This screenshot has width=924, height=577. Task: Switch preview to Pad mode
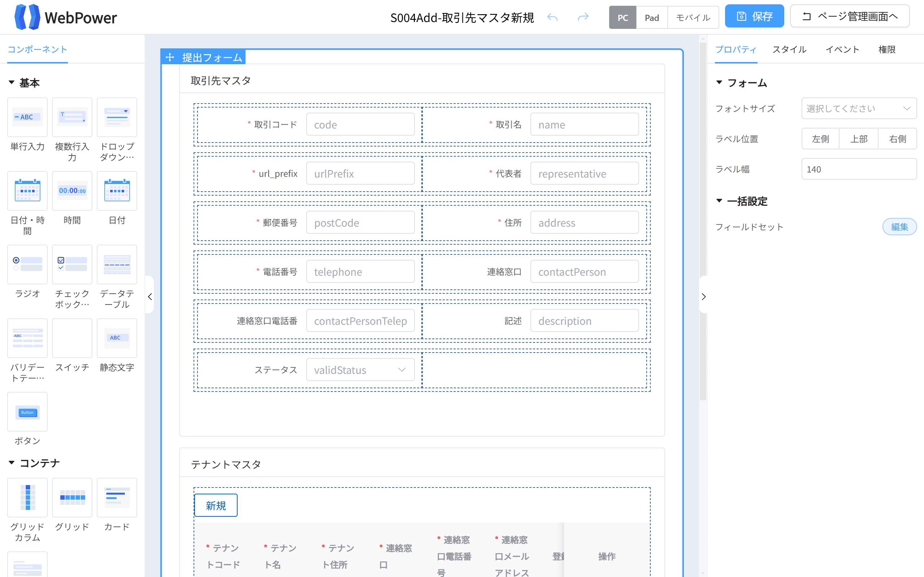click(x=652, y=17)
